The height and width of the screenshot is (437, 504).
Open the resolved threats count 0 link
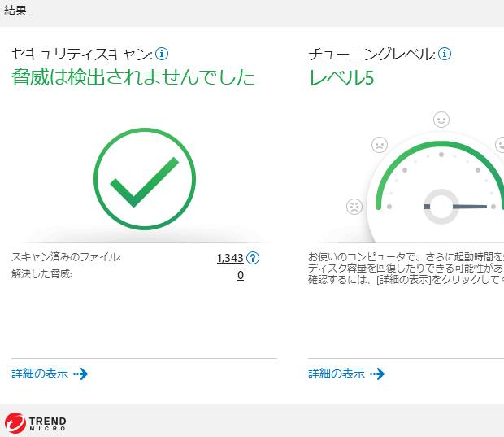241,275
